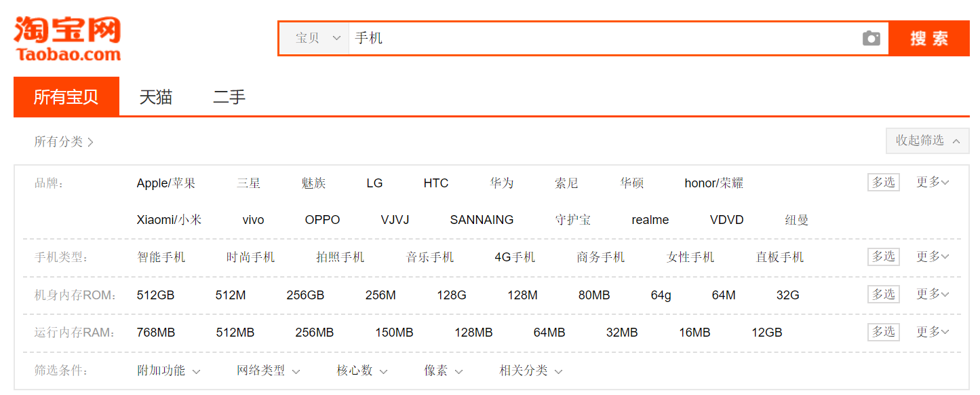
Task: Filter by brand Apple/苹果
Action: pyautogui.click(x=166, y=183)
